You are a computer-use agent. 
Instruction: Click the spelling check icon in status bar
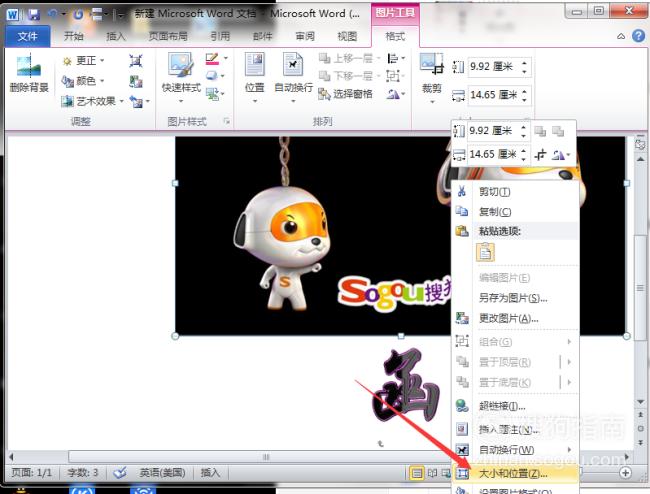[x=120, y=472]
